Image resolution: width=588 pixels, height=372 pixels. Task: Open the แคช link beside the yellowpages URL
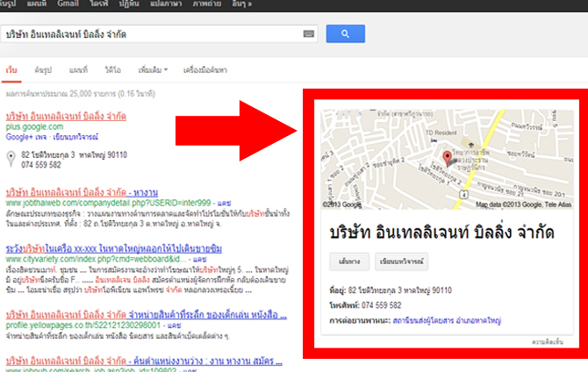174,325
